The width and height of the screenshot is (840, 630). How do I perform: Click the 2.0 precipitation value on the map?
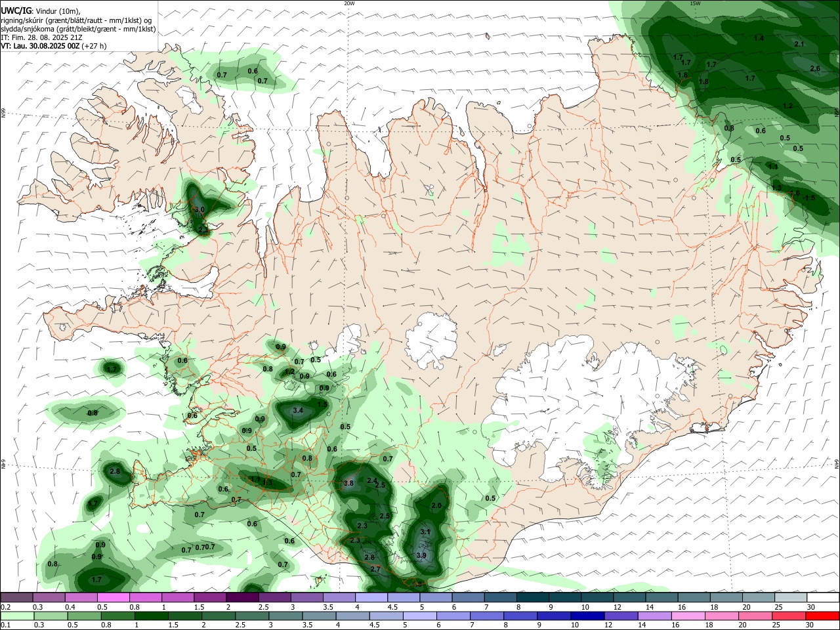[x=436, y=505]
